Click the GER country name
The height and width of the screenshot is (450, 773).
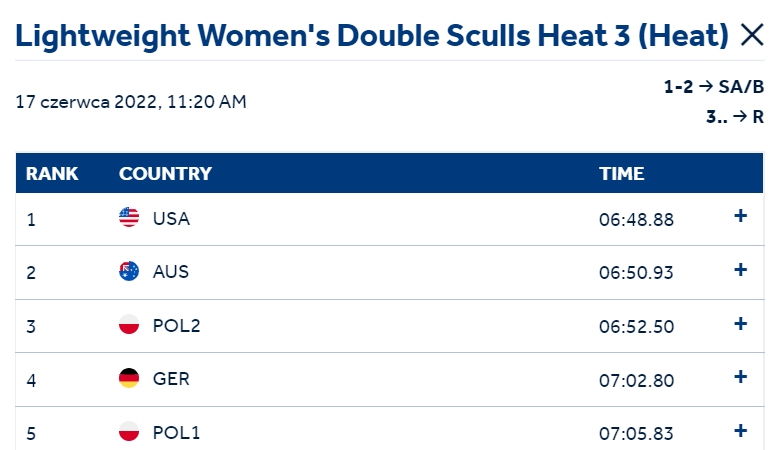point(171,379)
